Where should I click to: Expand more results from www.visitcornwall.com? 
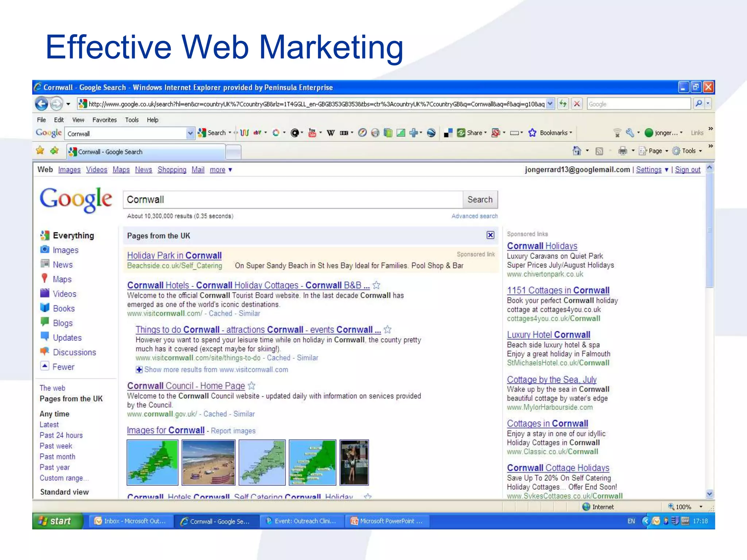(x=139, y=370)
